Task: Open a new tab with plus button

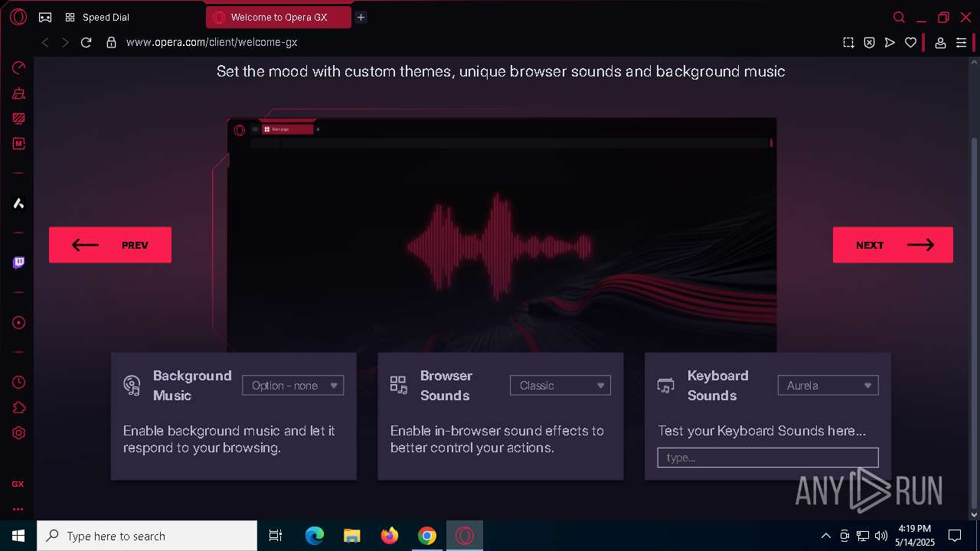Action: click(x=361, y=17)
